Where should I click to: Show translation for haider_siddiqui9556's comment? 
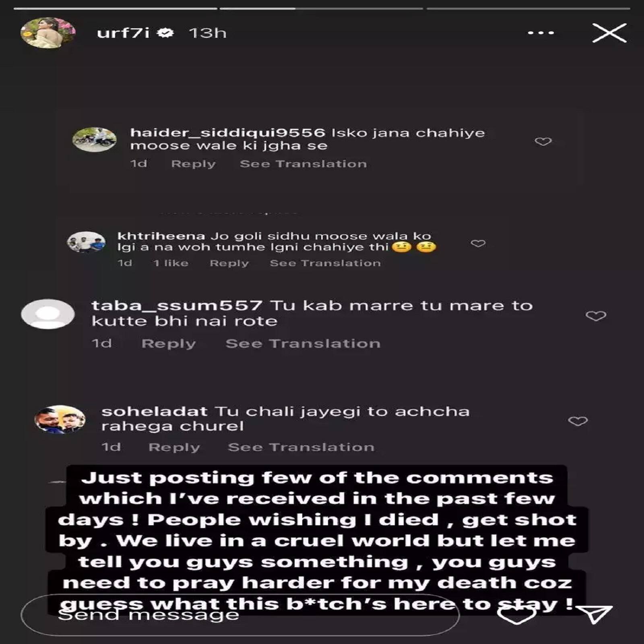(x=303, y=164)
